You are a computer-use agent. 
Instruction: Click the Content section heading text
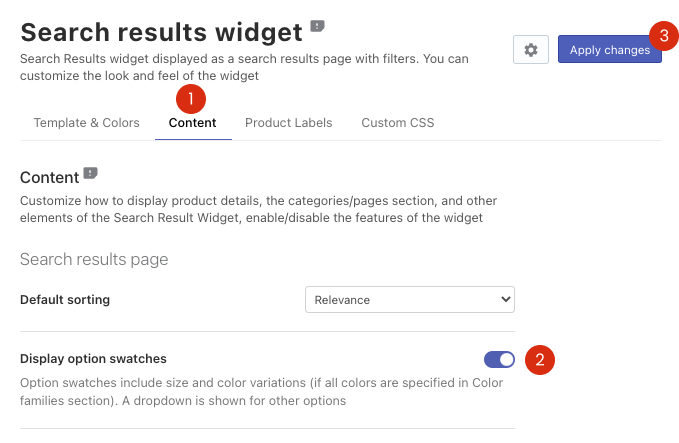pyautogui.click(x=50, y=178)
